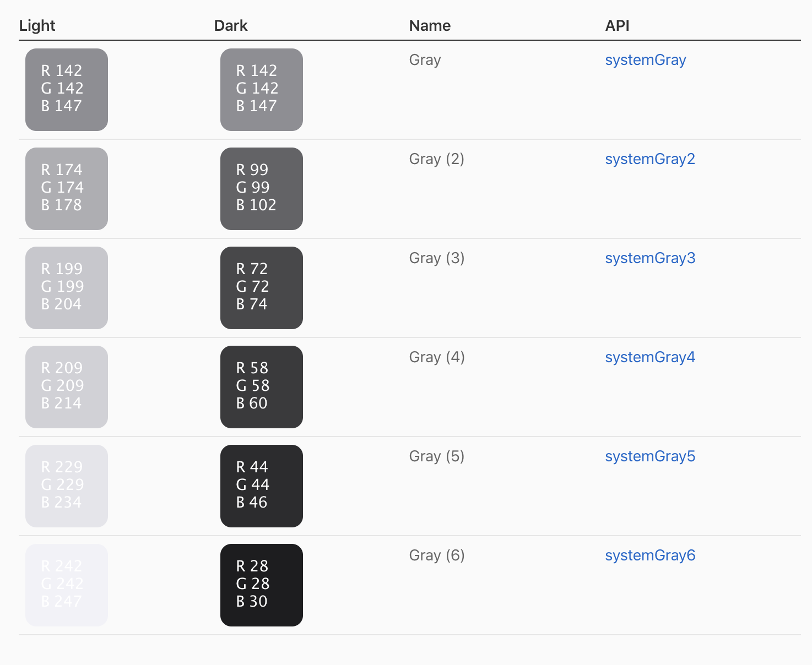Choose the dark swatch R 58 G 58 B 60
Image resolution: width=812 pixels, height=665 pixels.
pos(262,387)
